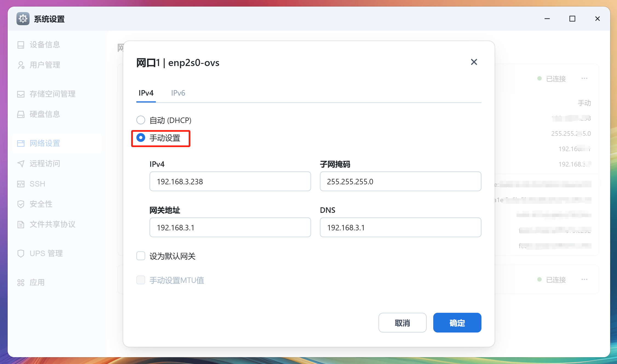Viewport: 617px width, 364px height.
Task: Cancel the dialog via 取消
Action: 402,323
